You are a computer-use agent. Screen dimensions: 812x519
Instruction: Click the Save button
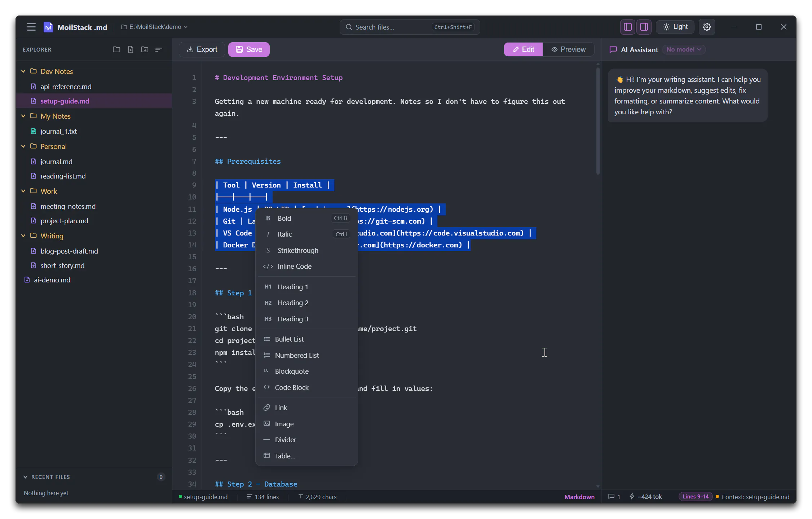pyautogui.click(x=249, y=49)
